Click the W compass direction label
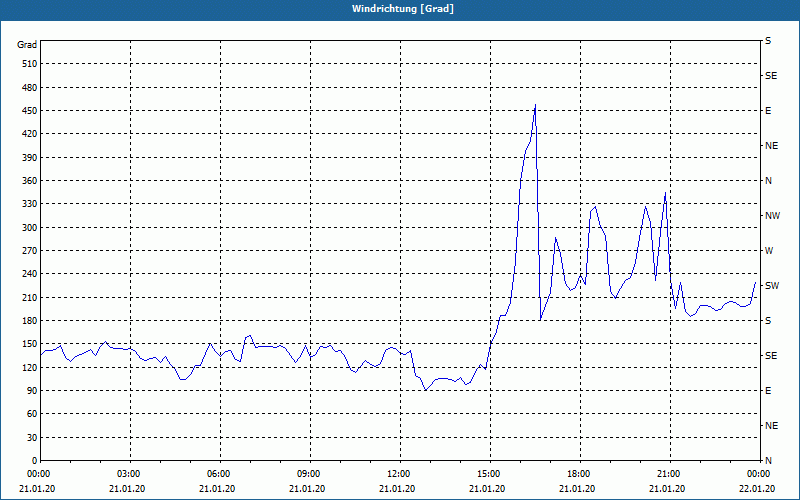 [769, 251]
